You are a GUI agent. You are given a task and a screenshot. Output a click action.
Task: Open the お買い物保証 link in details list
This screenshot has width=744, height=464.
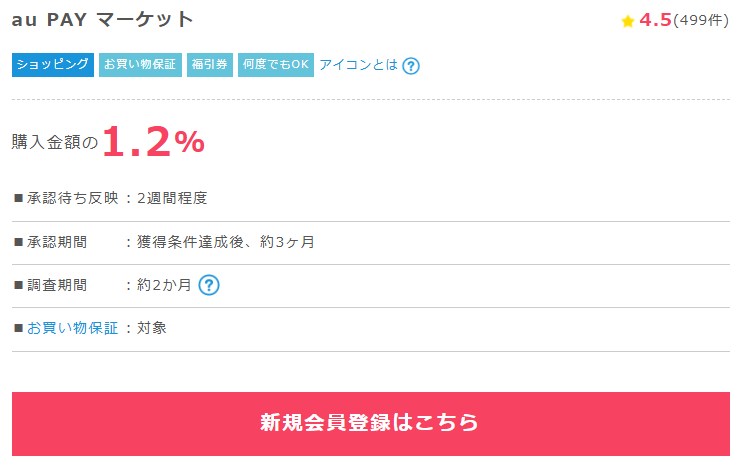pos(72,328)
